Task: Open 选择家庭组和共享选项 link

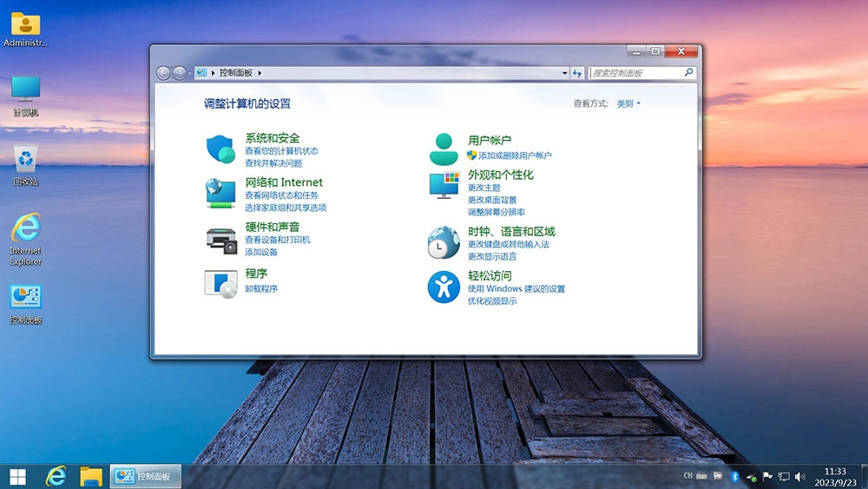Action: tap(286, 208)
